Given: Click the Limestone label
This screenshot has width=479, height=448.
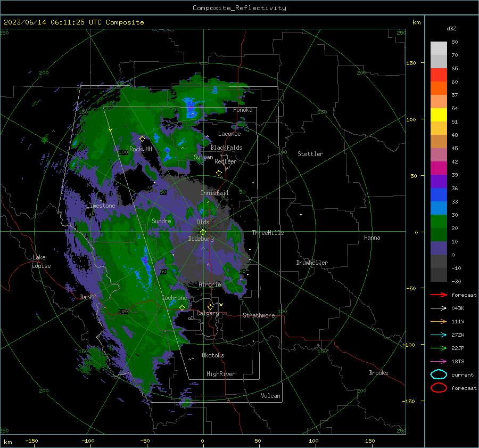Looking at the screenshot, I should point(101,206).
